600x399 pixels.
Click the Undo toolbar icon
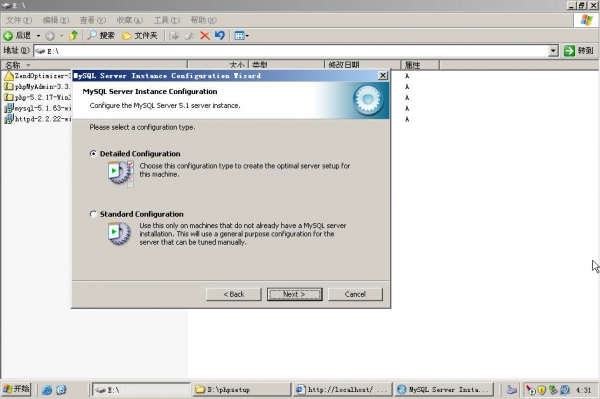(220, 36)
